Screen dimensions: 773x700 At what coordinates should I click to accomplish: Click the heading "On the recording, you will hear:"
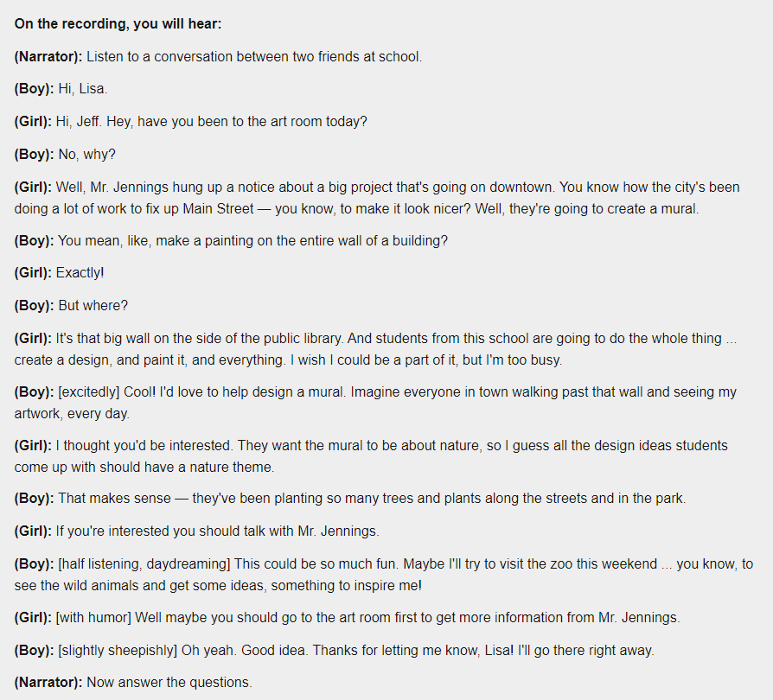118,24
